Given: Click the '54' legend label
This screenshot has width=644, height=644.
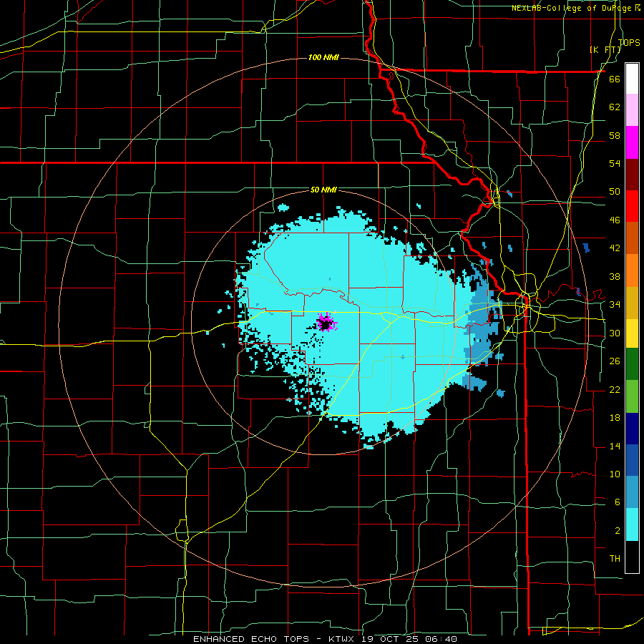Looking at the screenshot, I should pyautogui.click(x=615, y=163).
